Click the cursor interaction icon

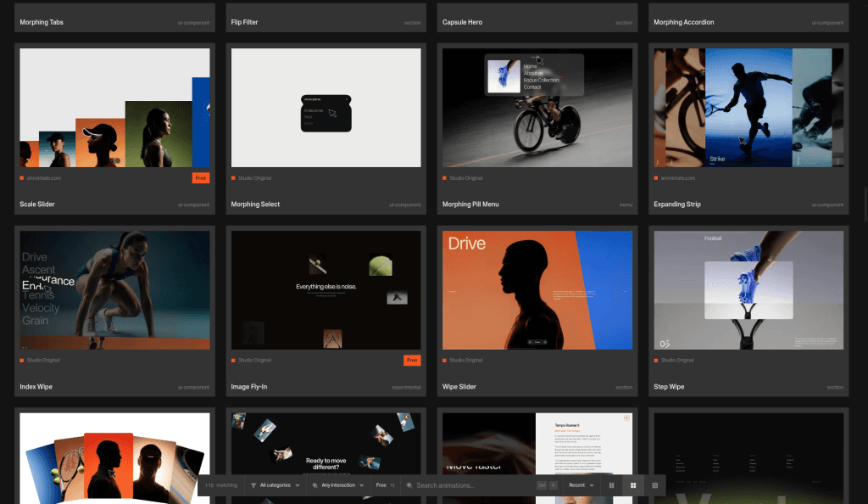click(315, 485)
